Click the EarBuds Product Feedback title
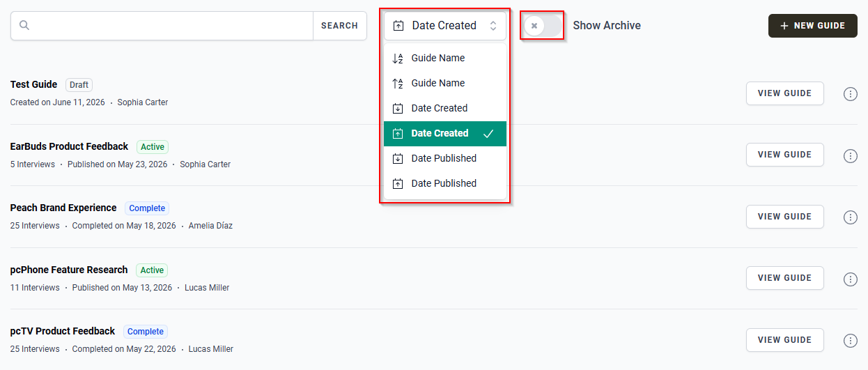 point(69,146)
